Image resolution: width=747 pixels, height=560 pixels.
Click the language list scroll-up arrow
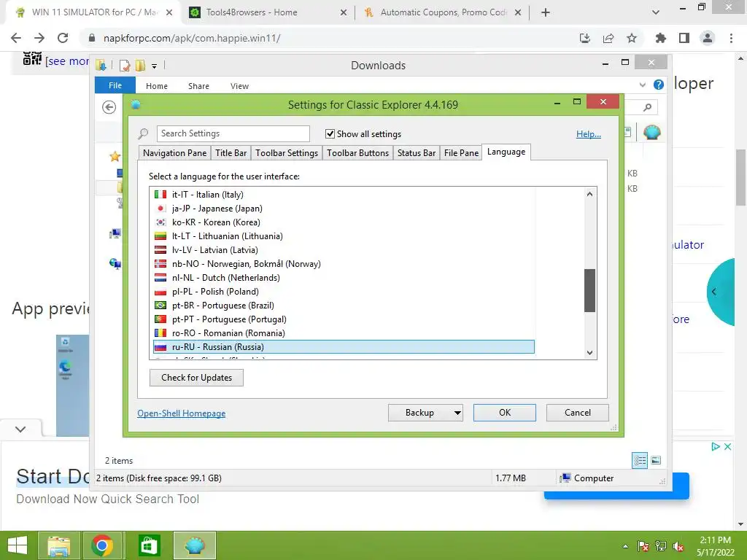click(x=589, y=194)
